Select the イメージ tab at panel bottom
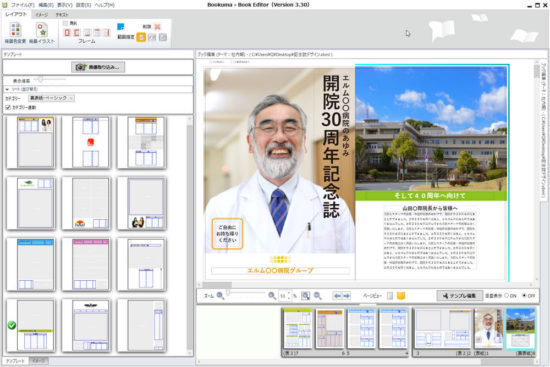Viewport: 550px width, 367px height. 39,361
